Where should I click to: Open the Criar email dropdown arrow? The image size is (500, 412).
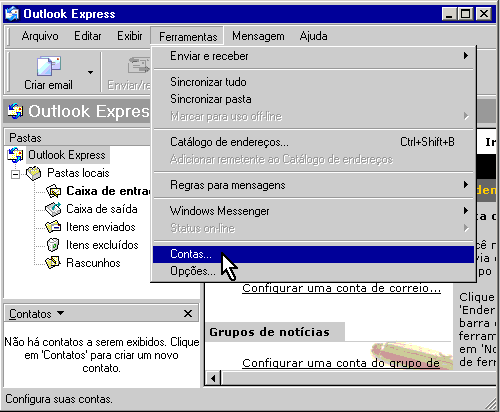click(x=90, y=72)
